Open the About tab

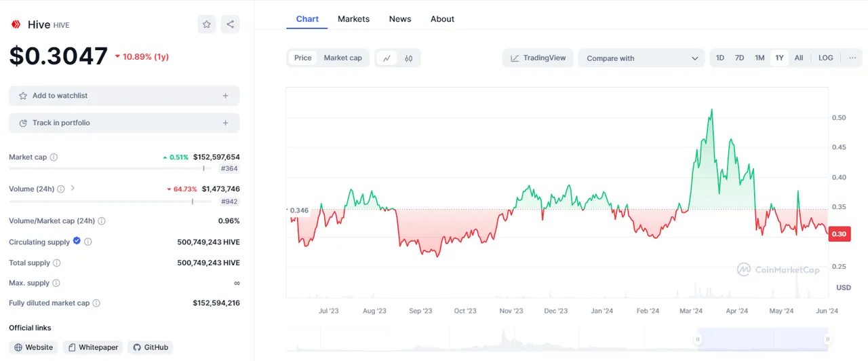coord(442,19)
